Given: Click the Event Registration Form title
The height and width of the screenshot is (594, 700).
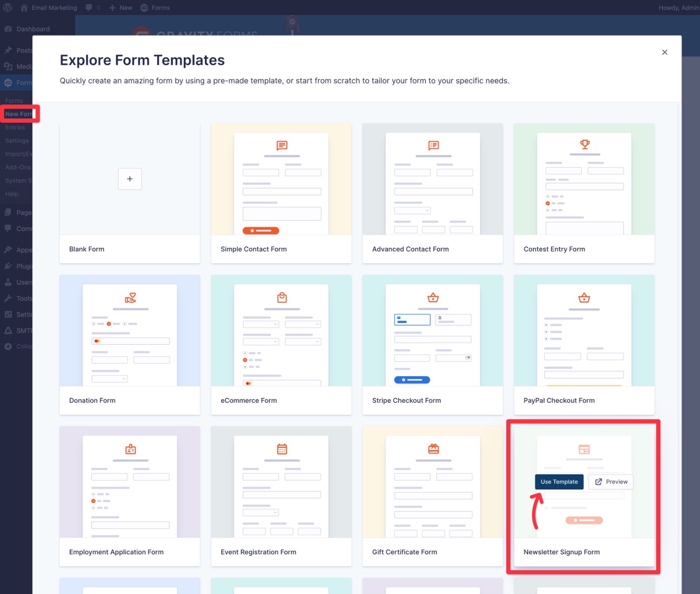Looking at the screenshot, I should pyautogui.click(x=259, y=552).
